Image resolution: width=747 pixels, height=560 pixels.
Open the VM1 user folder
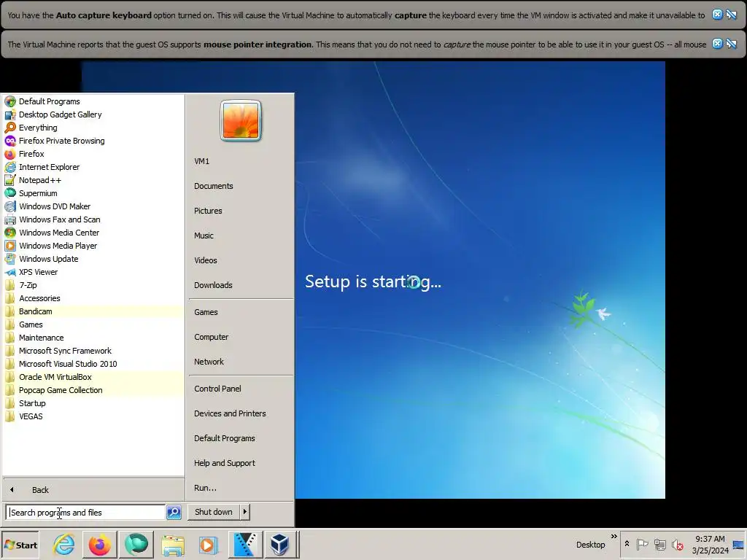pyautogui.click(x=239, y=161)
